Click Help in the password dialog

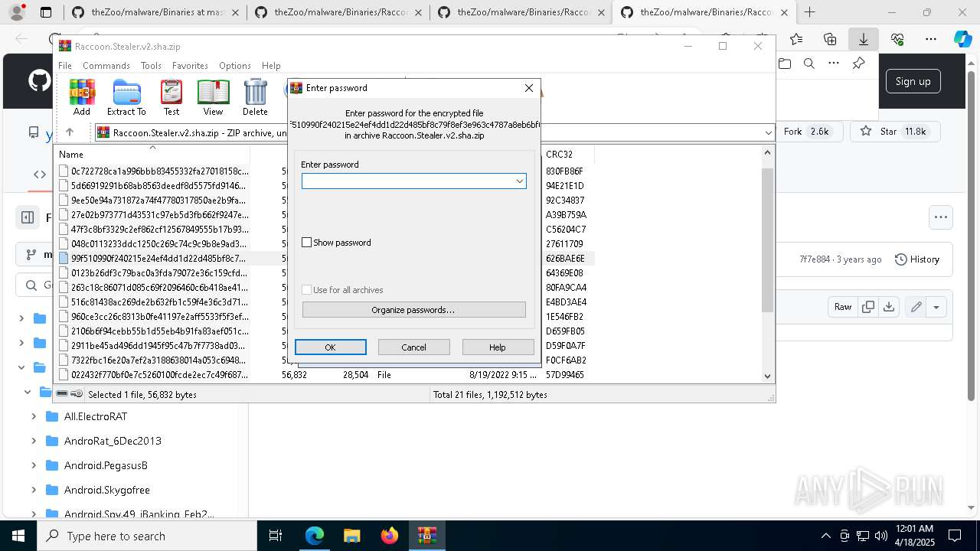click(x=498, y=347)
